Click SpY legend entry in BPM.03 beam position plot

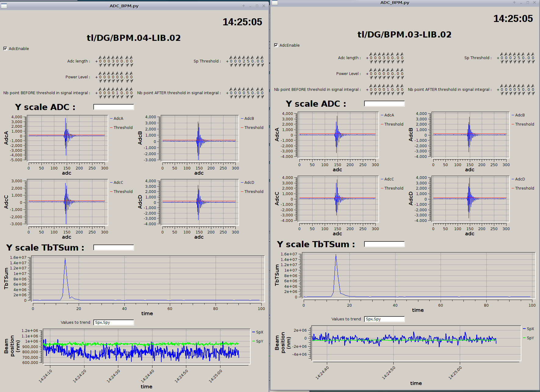pos(530,338)
